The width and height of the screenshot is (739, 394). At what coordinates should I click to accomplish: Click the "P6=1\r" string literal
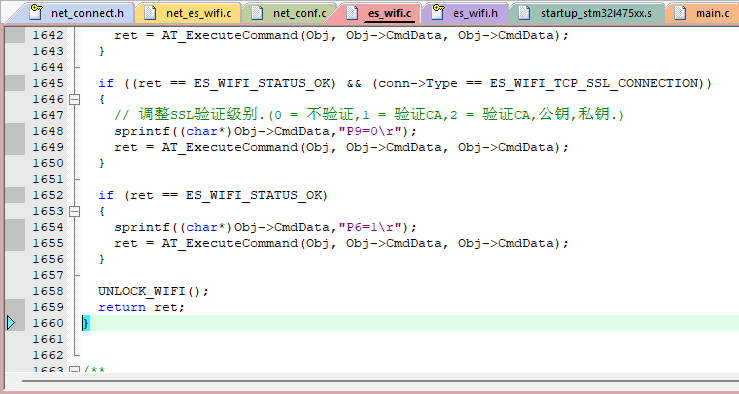(370, 227)
